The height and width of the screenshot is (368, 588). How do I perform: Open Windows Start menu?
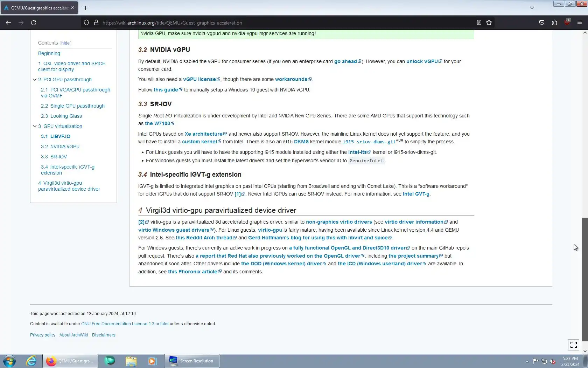pyautogui.click(x=9, y=361)
